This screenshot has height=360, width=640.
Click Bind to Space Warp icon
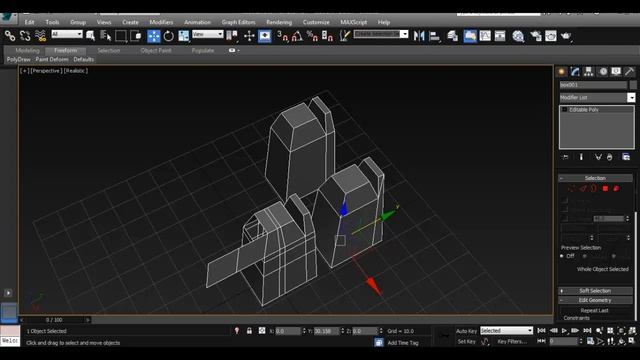point(40,36)
